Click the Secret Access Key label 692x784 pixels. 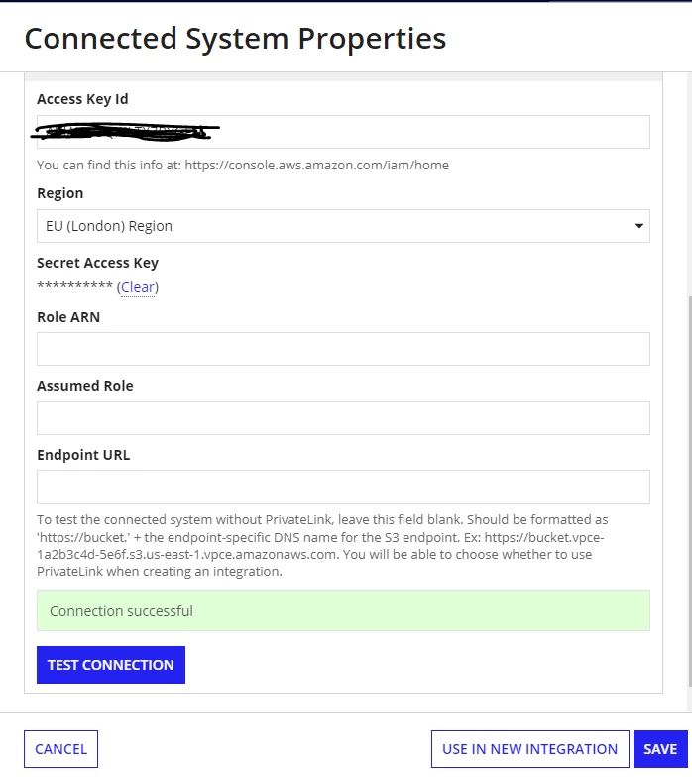(97, 263)
